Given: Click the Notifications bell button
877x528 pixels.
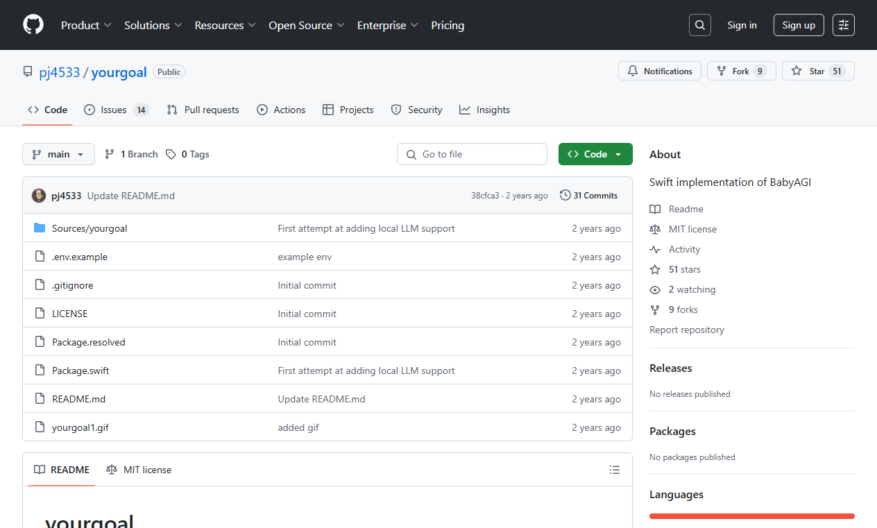Looking at the screenshot, I should click(659, 71).
